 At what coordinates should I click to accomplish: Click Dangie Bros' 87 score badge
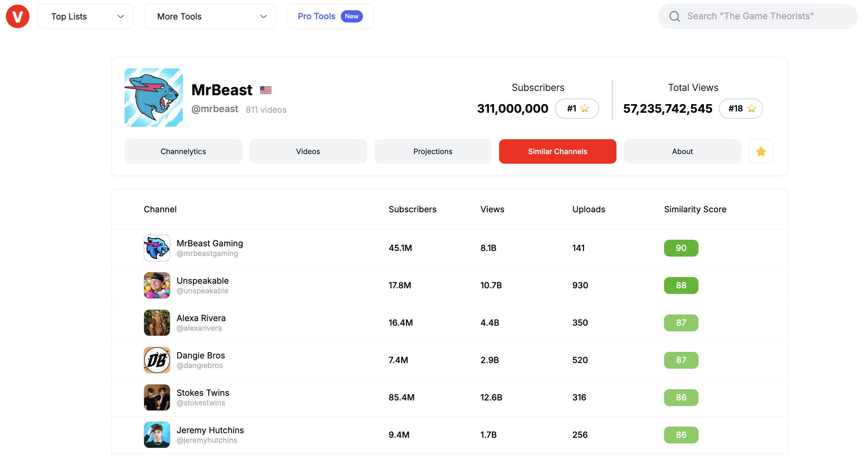(681, 360)
